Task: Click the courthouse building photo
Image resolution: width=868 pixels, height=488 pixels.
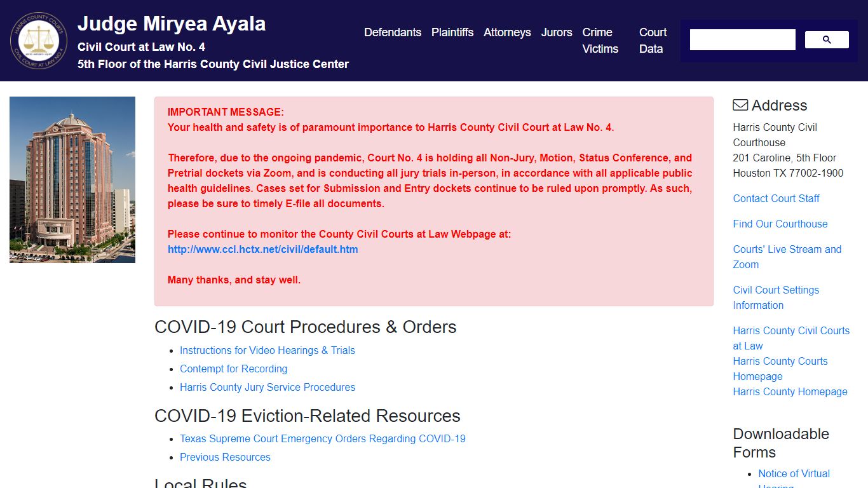Action: coord(72,180)
